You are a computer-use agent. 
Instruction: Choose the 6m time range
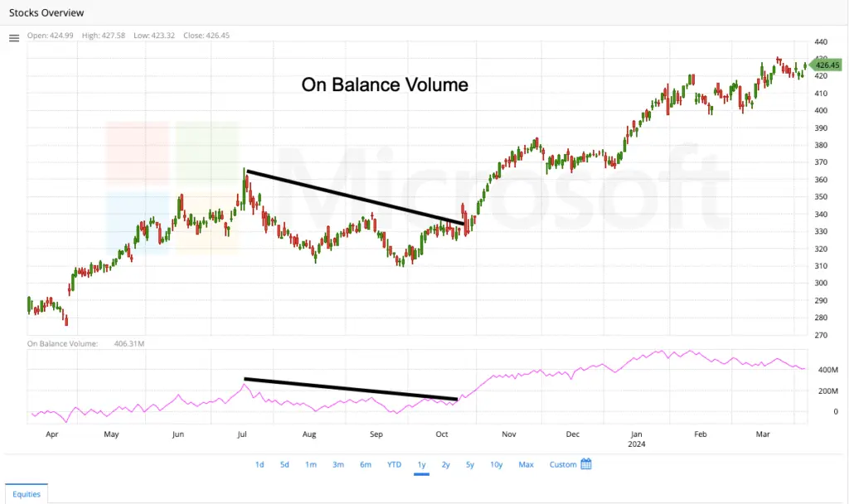tap(366, 464)
